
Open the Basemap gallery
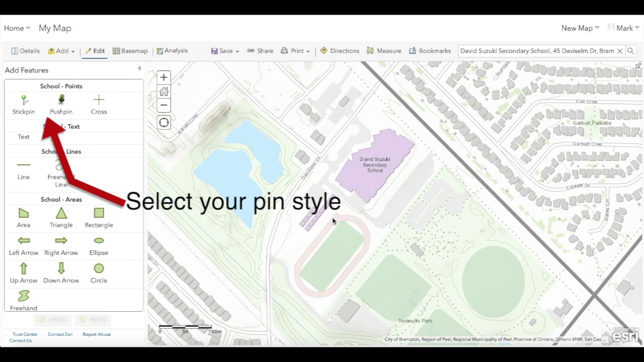[130, 51]
